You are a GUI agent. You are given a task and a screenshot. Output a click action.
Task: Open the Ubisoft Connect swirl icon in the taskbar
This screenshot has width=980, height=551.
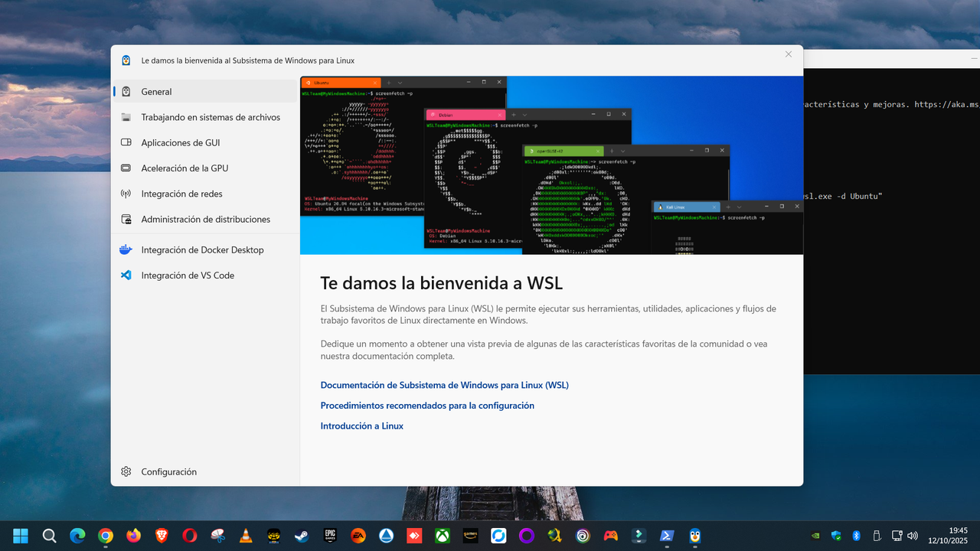[x=583, y=536]
